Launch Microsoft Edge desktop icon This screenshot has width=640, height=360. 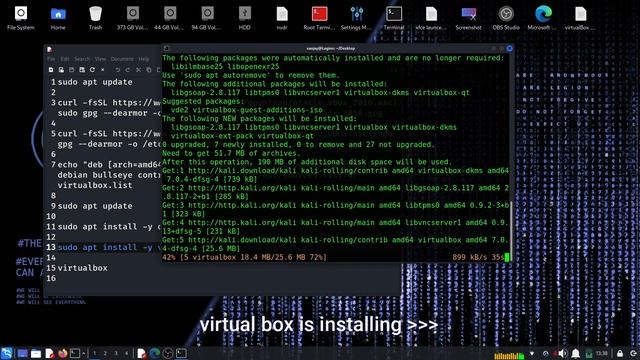[543, 18]
